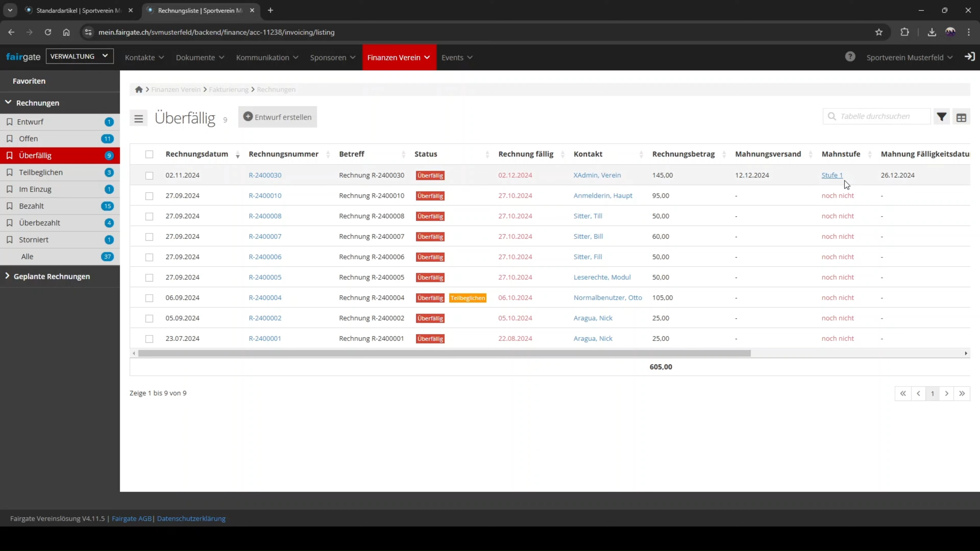Select the checkbox for invoice R-2400007
Viewport: 980px width, 551px height.
149,237
